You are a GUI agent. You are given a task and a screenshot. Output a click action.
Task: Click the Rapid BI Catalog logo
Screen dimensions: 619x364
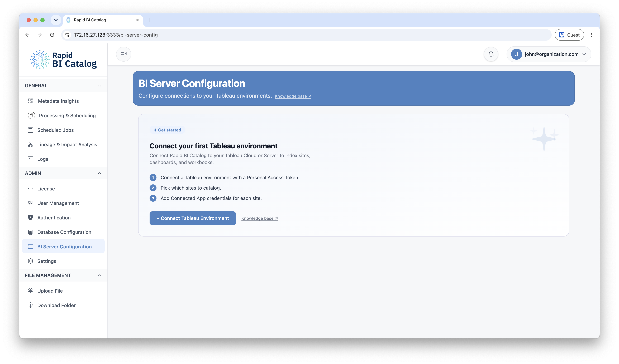click(x=63, y=60)
